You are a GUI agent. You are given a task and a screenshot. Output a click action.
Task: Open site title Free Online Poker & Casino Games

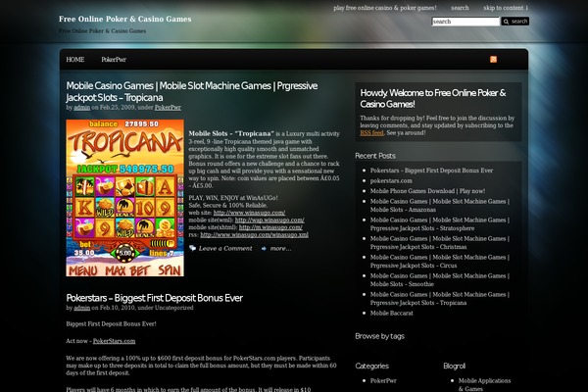coord(124,19)
